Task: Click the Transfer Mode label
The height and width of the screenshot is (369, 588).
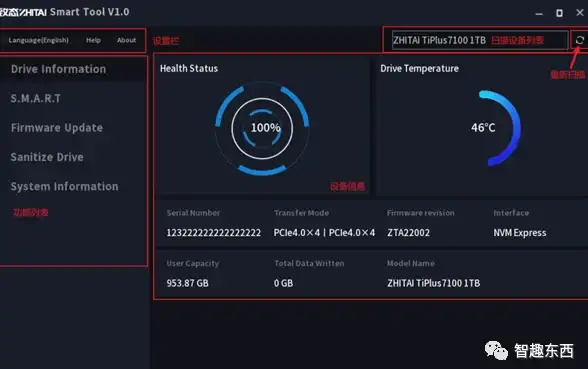Action: [302, 213]
